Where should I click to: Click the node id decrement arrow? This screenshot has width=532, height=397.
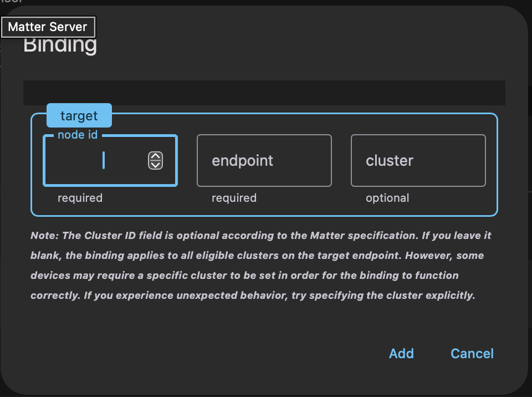tap(156, 165)
